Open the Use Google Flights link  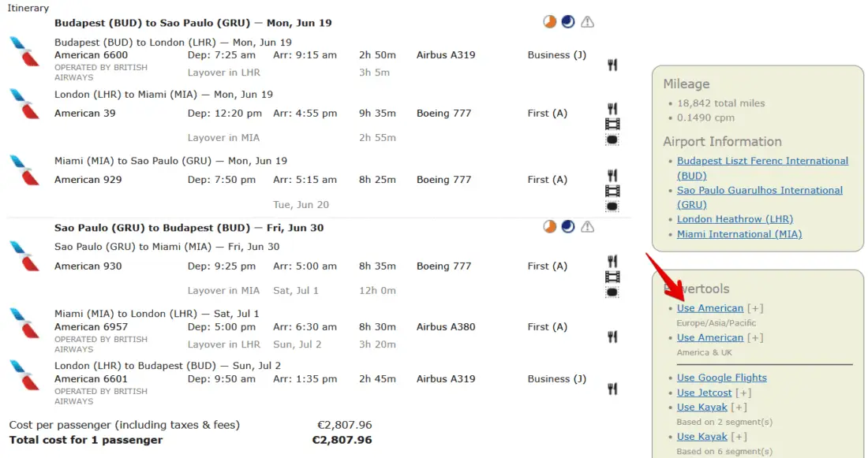tap(721, 378)
